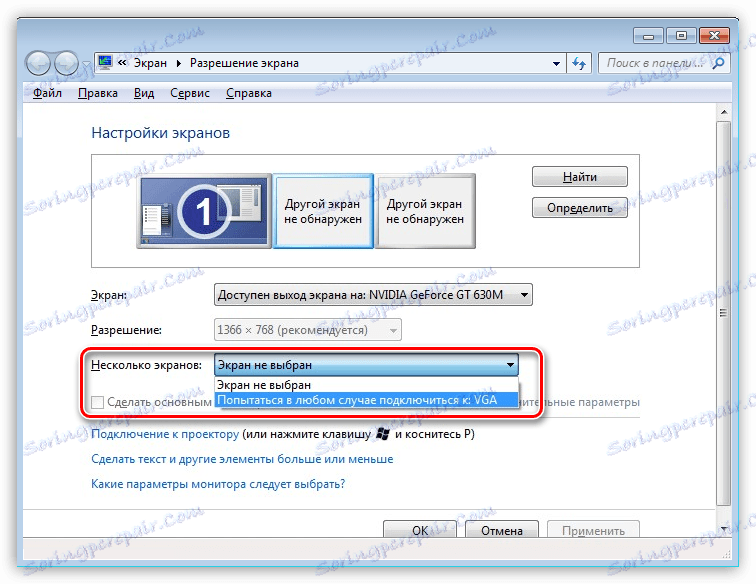Click the Разрешение экрана breadcrumb

point(244,63)
